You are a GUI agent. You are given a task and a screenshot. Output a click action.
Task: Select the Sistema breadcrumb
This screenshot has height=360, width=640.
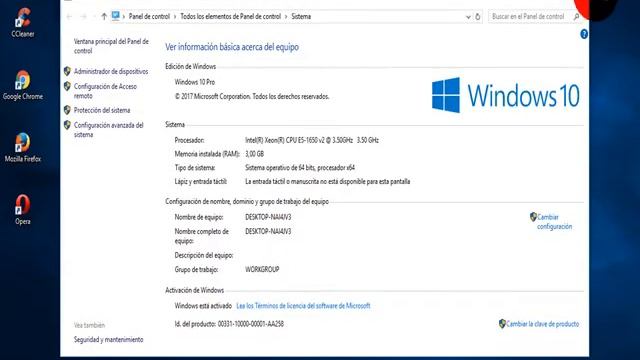click(x=301, y=17)
